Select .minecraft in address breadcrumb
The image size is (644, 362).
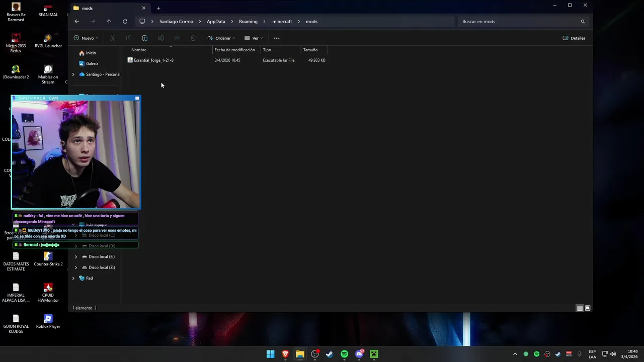pyautogui.click(x=282, y=22)
